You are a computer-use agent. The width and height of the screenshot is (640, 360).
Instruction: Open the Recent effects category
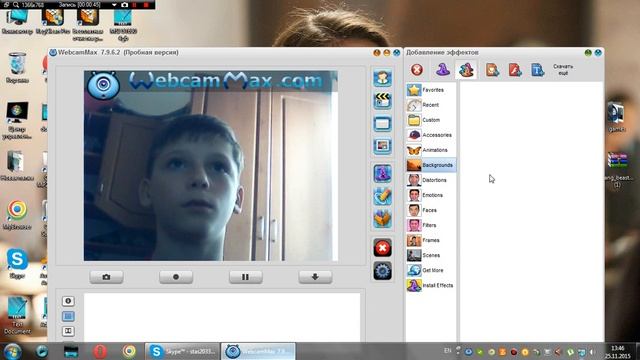coord(431,105)
